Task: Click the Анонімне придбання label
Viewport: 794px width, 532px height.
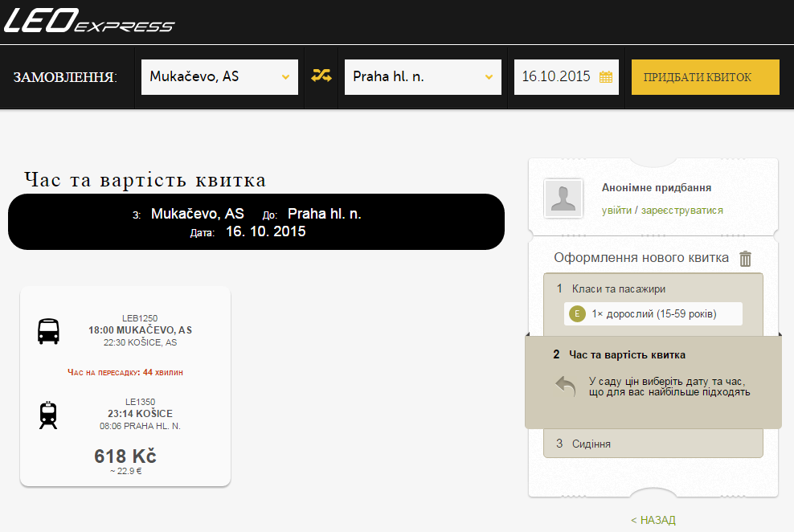Action: click(657, 188)
